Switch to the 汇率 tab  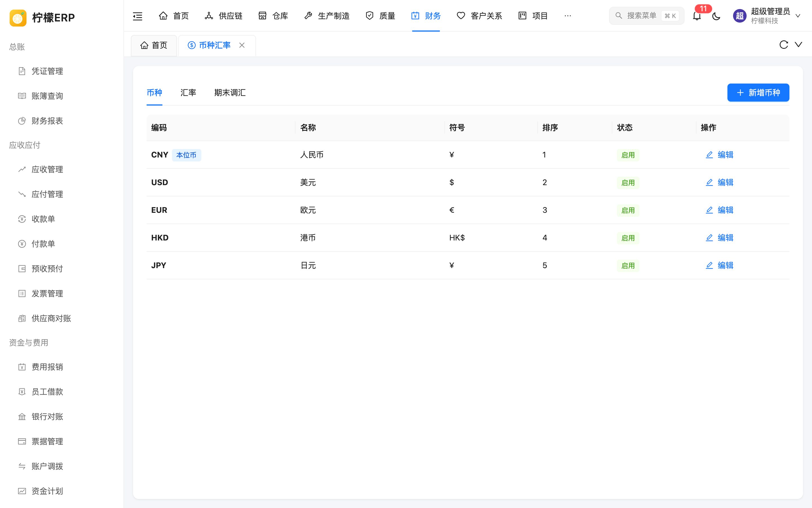click(188, 93)
